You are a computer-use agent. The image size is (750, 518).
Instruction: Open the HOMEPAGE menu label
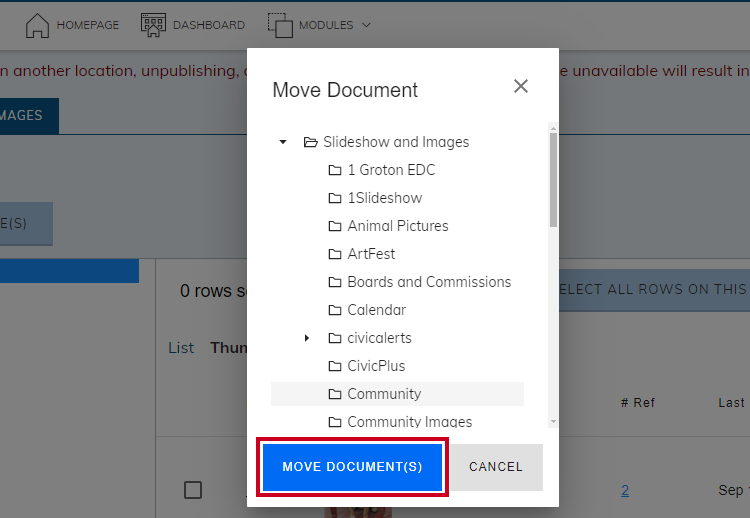pyautogui.click(x=88, y=25)
